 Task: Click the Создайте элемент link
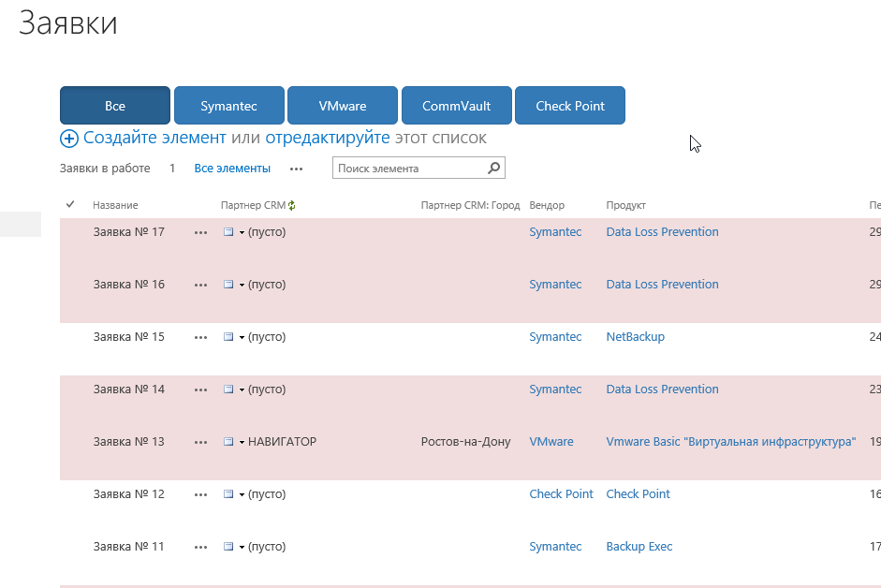pyautogui.click(x=154, y=138)
